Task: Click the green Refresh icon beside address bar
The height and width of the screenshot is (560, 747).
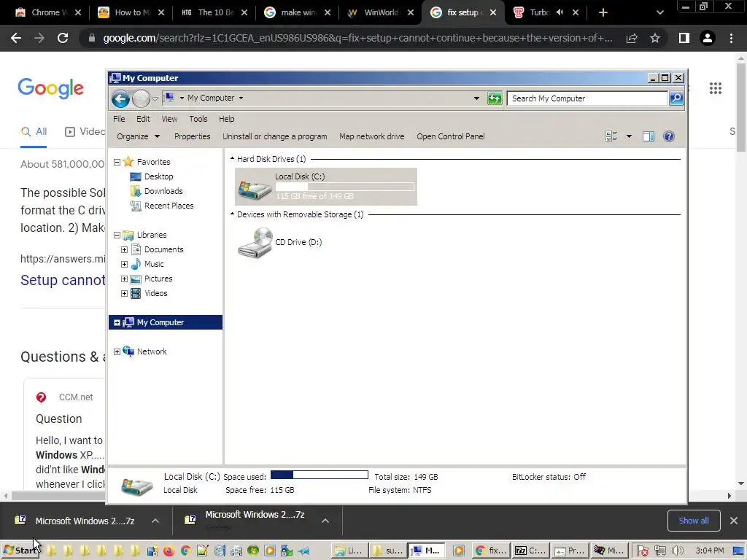Action: click(x=495, y=98)
